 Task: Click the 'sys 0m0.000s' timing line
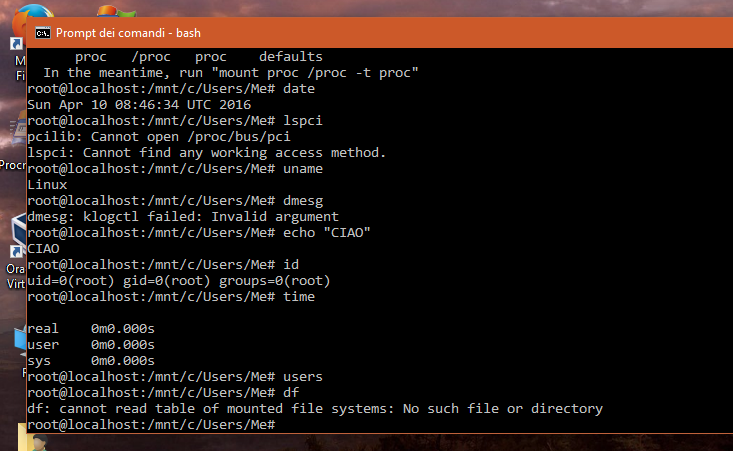[x=91, y=360]
